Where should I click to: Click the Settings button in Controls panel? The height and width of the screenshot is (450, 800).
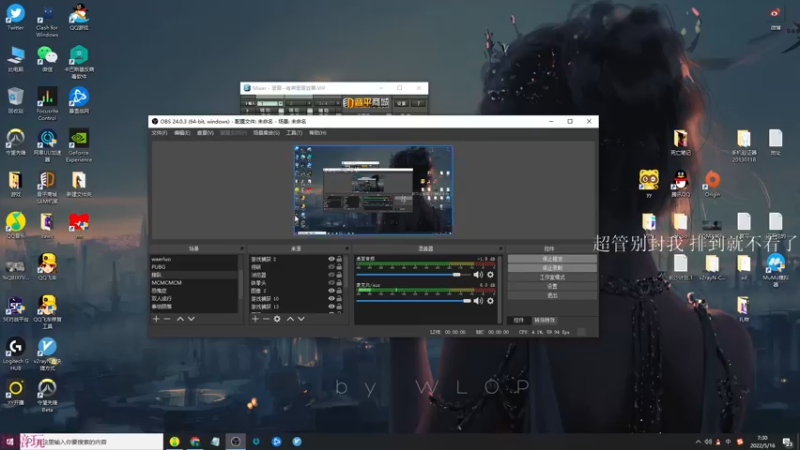coord(552,286)
